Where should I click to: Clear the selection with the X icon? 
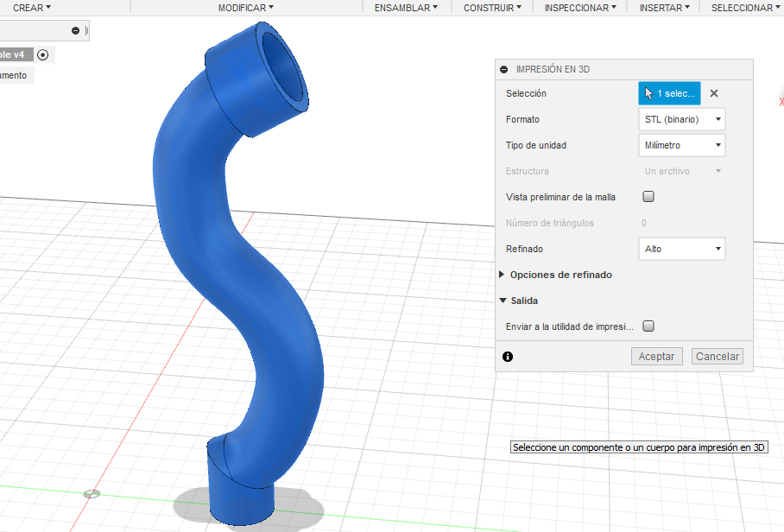(714, 93)
